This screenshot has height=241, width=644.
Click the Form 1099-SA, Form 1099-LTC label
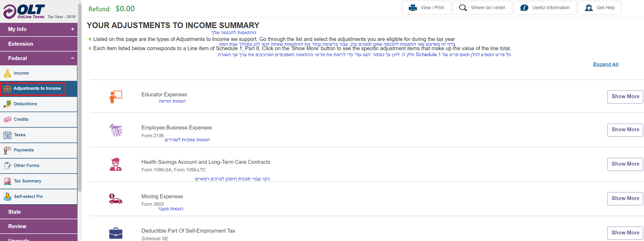click(x=174, y=170)
